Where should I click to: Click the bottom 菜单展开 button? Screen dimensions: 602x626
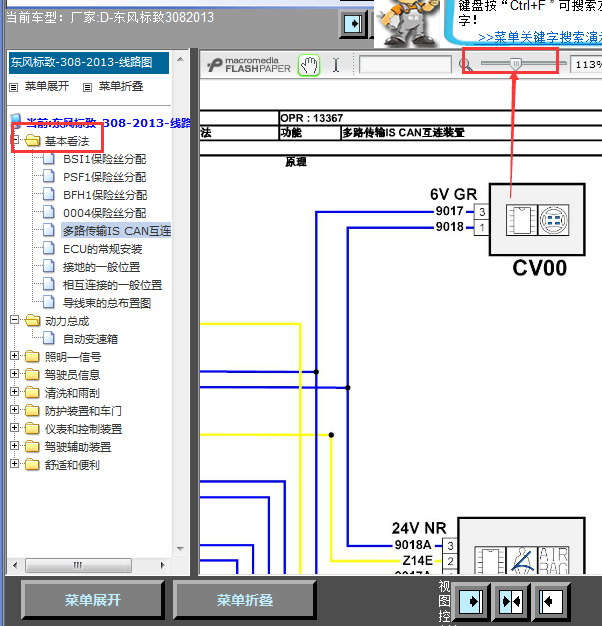click(93, 600)
